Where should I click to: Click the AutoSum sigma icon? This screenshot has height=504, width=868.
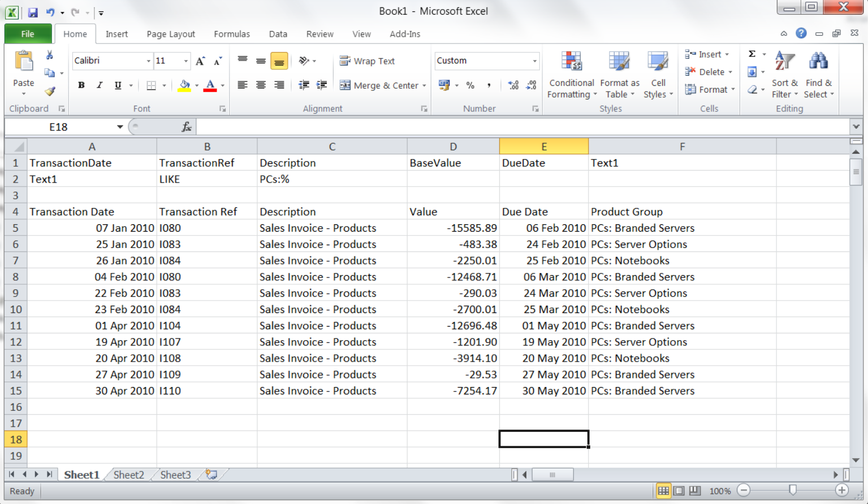click(752, 54)
